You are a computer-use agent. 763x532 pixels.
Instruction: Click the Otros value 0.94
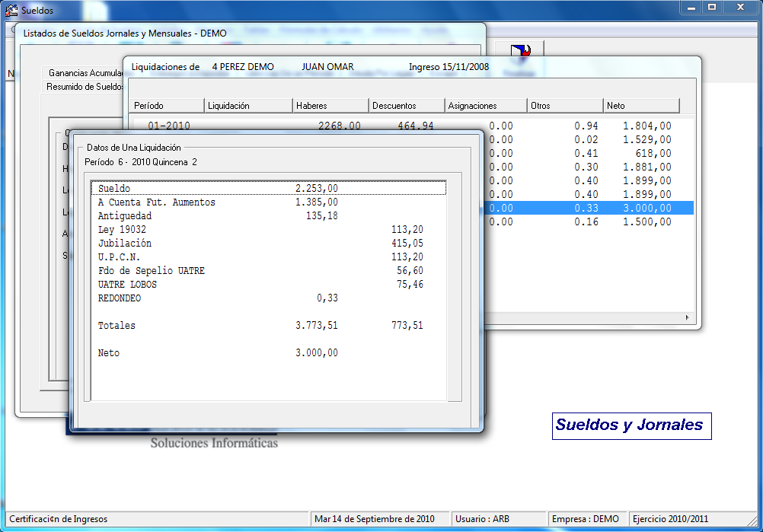[586, 126]
